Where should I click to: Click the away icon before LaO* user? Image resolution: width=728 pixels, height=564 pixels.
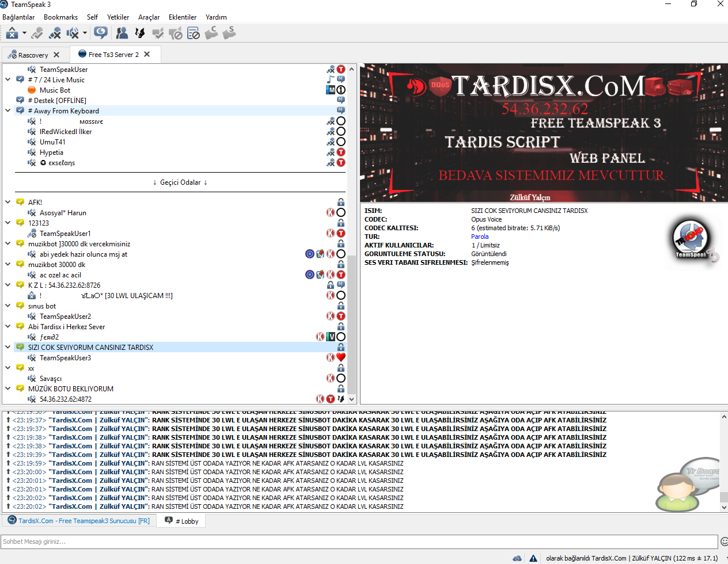[x=32, y=296]
